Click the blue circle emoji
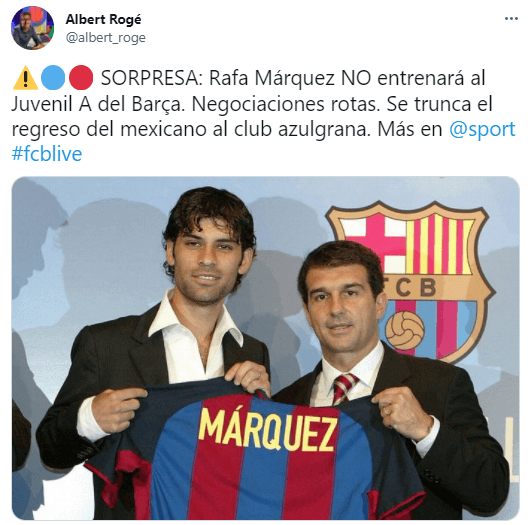The image size is (530, 525). click(53, 78)
